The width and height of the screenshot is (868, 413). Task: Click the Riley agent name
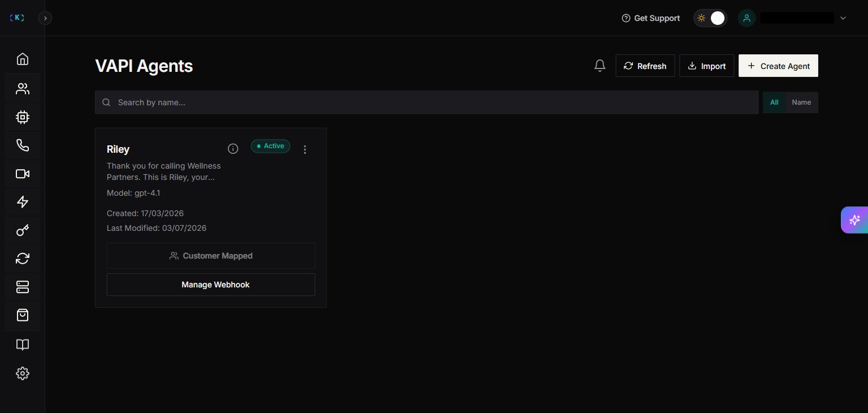coord(118,149)
